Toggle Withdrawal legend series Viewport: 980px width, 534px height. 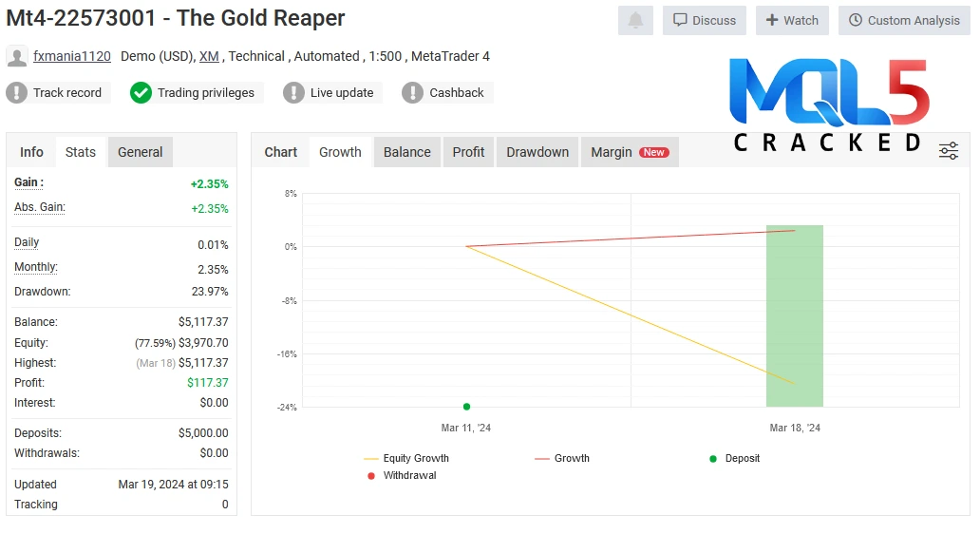[402, 475]
